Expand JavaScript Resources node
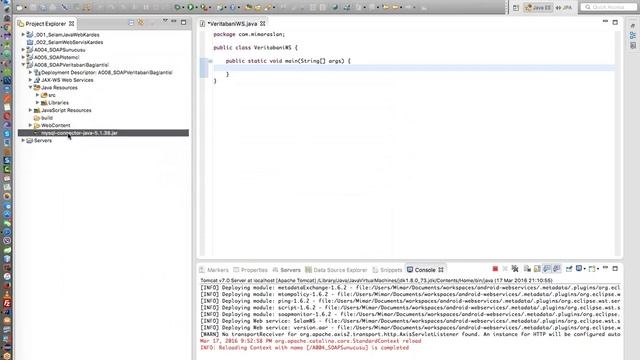640x360 pixels. point(30,110)
